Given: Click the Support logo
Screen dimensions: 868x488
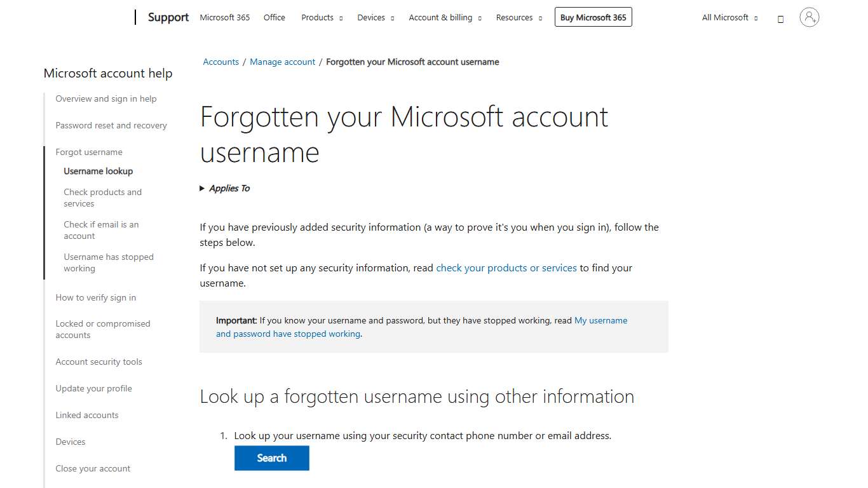Looking at the screenshot, I should click(x=168, y=17).
